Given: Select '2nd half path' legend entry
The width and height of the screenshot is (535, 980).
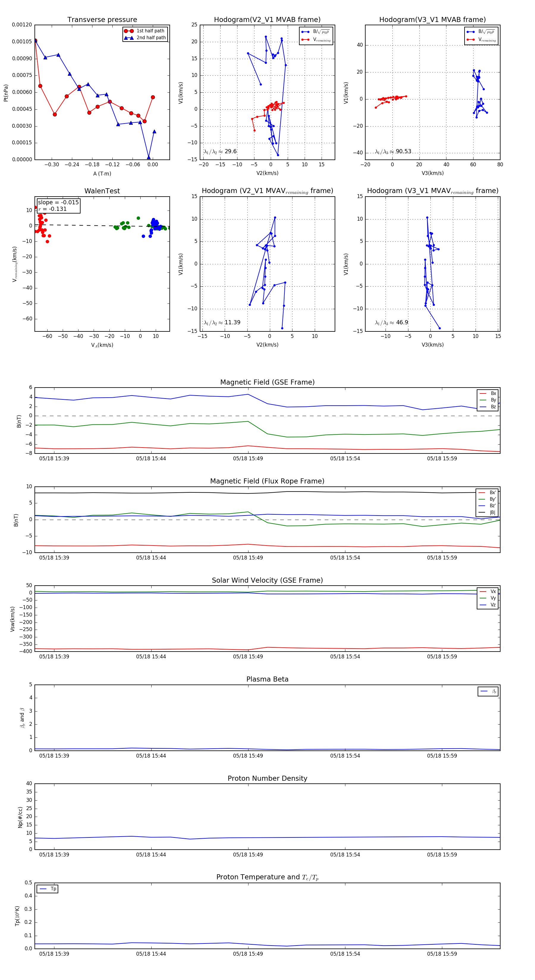Looking at the screenshot, I should coord(145,38).
